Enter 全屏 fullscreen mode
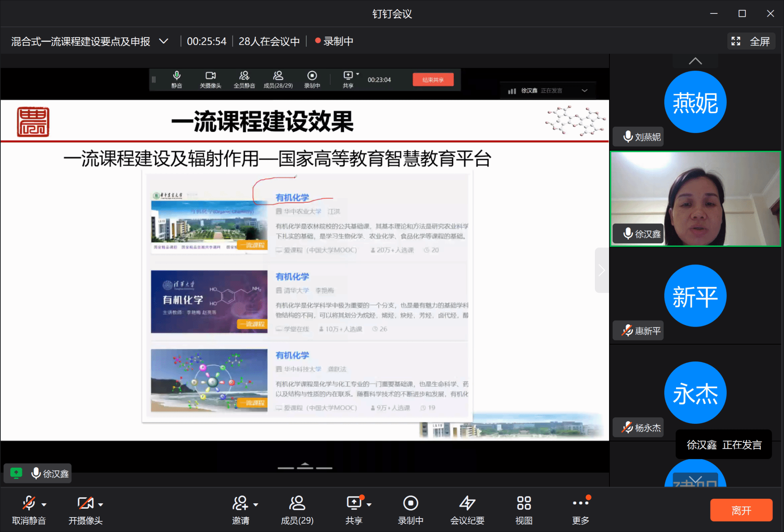Screen dimensions: 784x532 tap(751, 41)
